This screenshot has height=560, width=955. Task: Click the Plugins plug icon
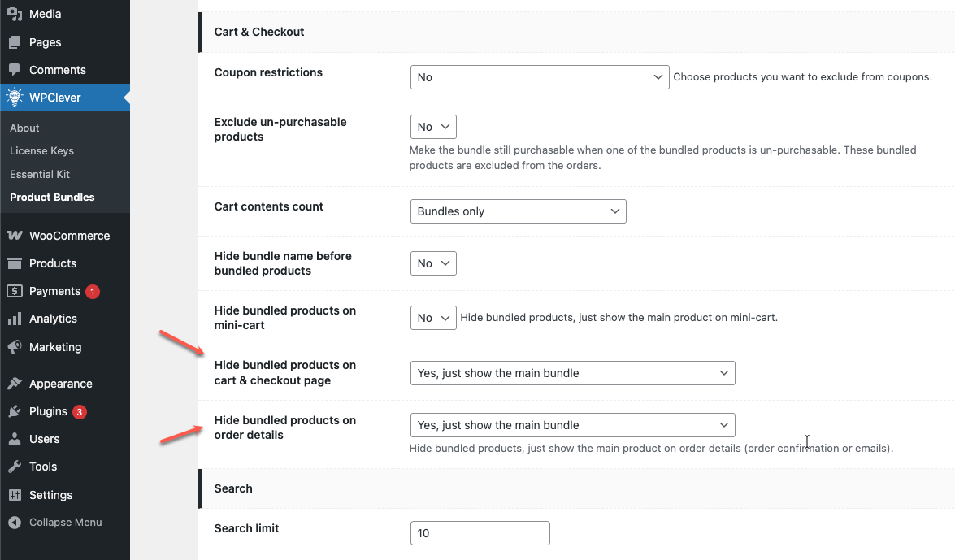tap(15, 411)
